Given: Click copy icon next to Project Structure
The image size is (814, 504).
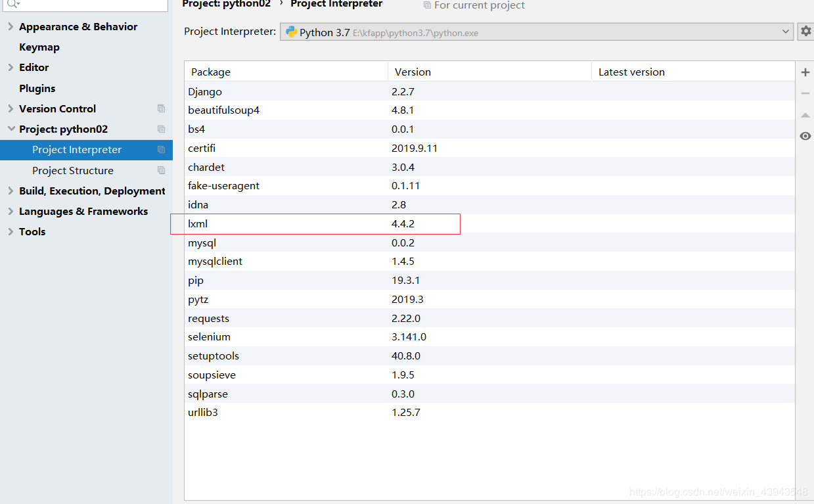Looking at the screenshot, I should point(161,170).
